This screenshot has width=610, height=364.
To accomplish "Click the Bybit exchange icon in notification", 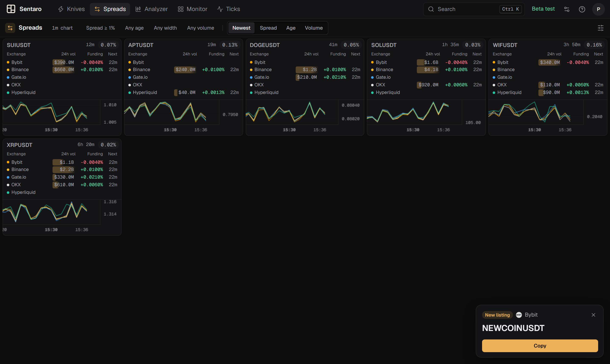I will click(x=519, y=315).
